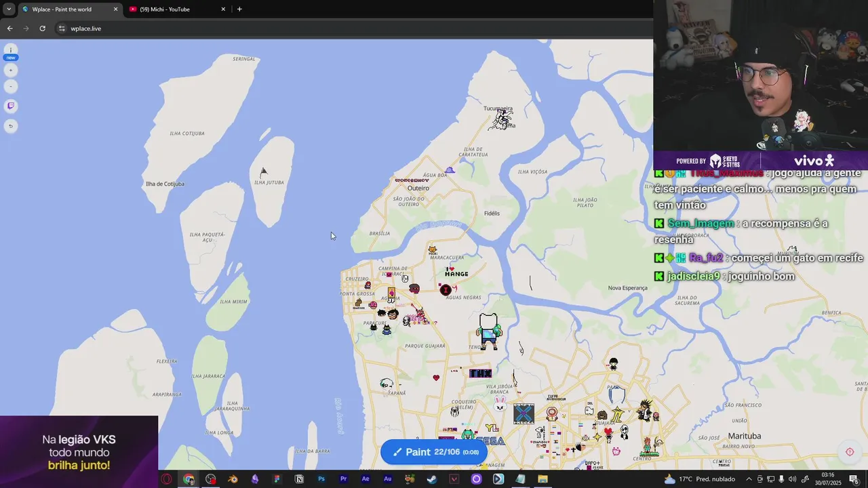This screenshot has height=488, width=868.
Task: Go back in the browser
Action: pyautogui.click(x=9, y=28)
